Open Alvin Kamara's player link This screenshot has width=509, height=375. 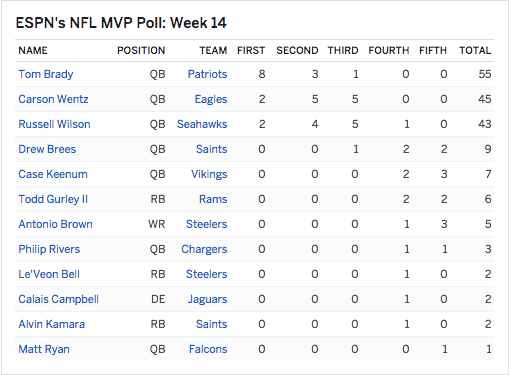click(x=51, y=324)
